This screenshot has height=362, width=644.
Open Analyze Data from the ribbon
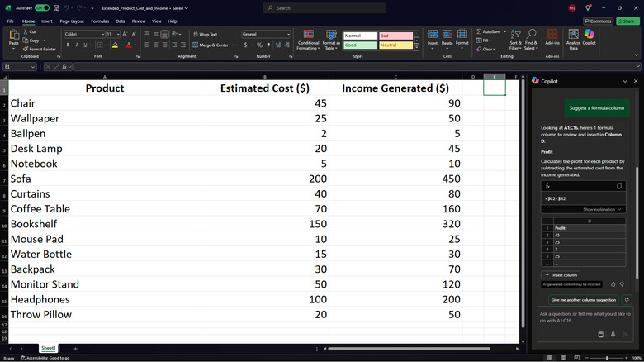[573, 43]
